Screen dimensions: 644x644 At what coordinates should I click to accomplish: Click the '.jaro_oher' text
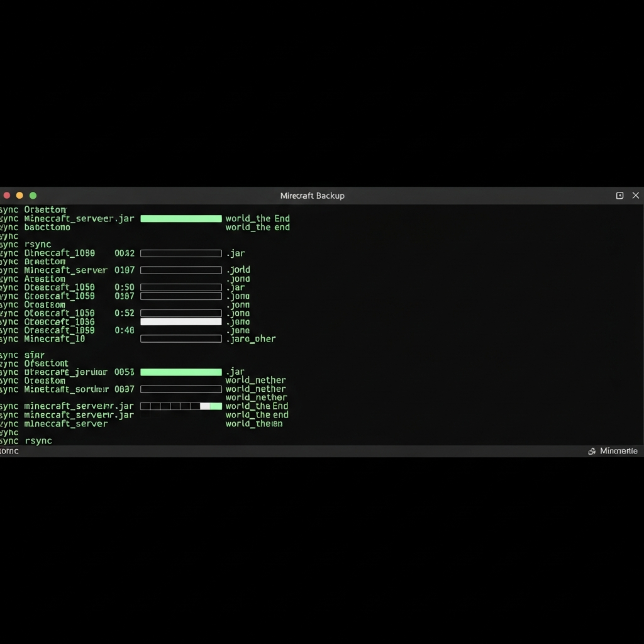250,339
